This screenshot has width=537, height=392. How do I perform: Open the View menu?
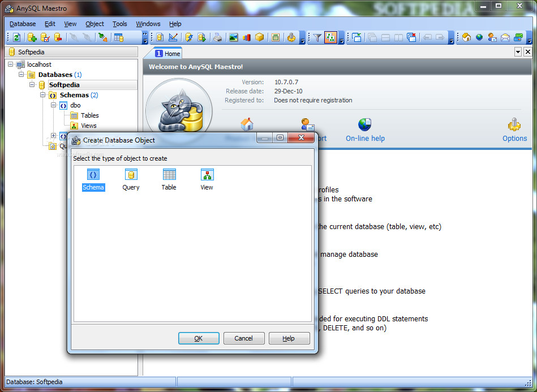(70, 24)
